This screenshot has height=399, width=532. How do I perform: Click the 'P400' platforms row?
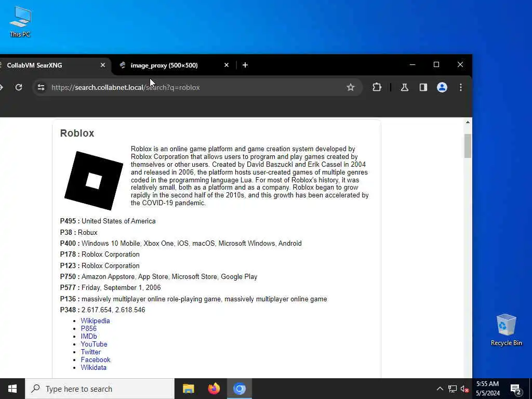(181, 243)
